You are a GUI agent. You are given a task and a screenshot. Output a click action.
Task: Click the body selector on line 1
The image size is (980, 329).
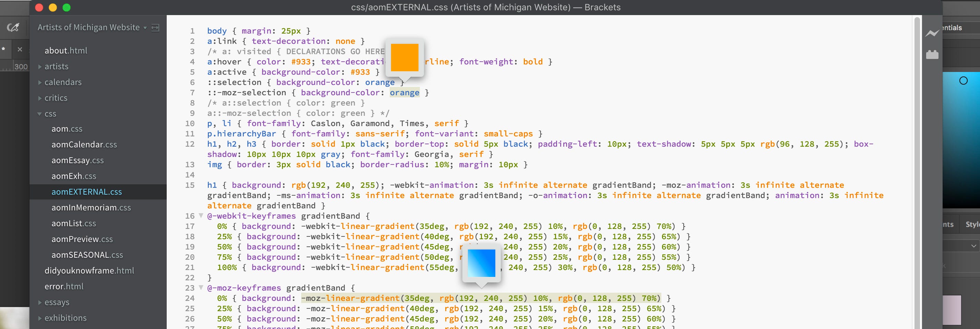click(217, 31)
